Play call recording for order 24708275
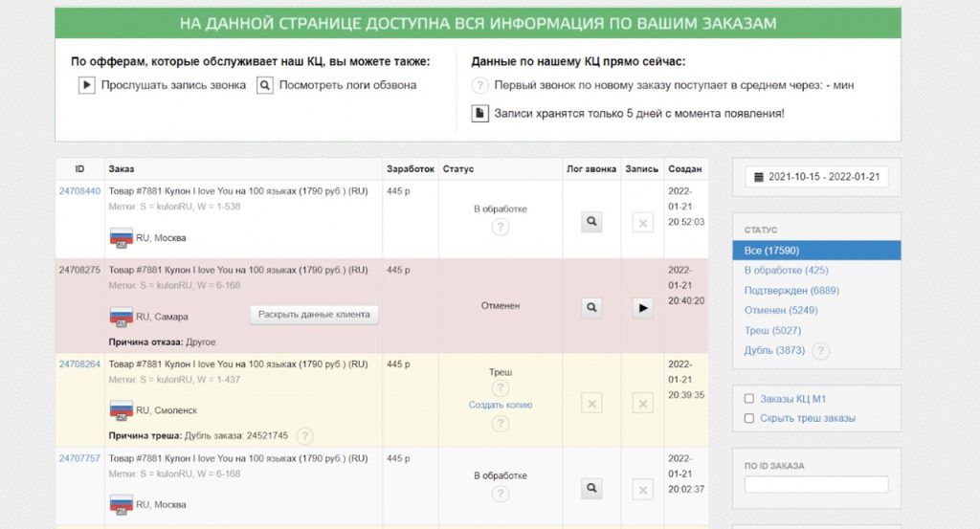This screenshot has width=980, height=529. tap(642, 308)
